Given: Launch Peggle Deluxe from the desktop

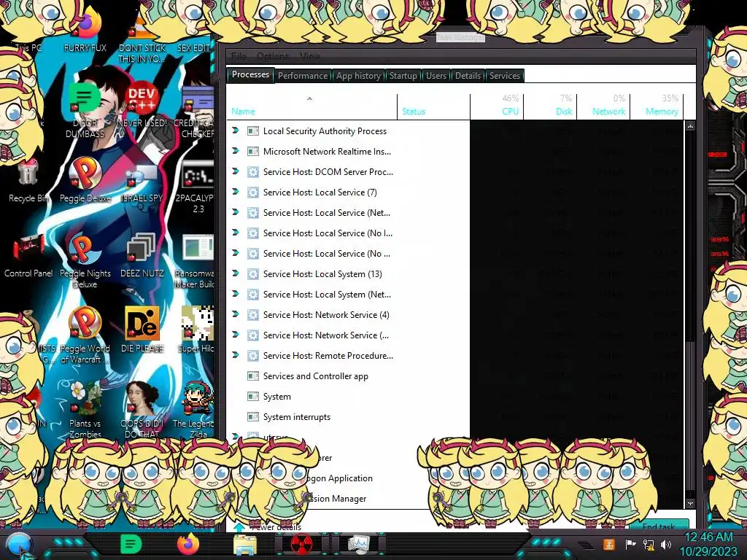Looking at the screenshot, I should point(85,180).
